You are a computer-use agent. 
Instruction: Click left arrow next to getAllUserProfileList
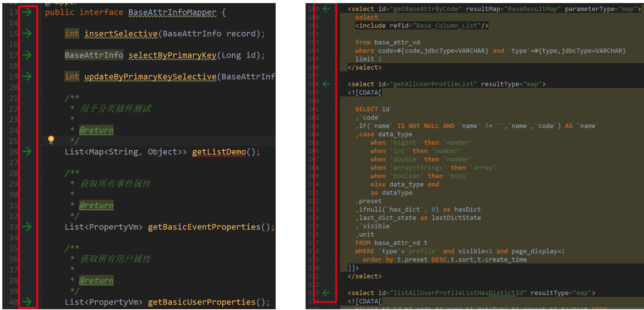(326, 84)
